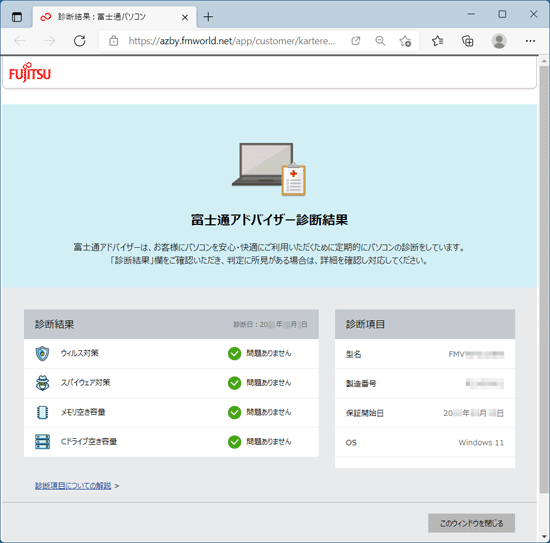Image resolution: width=550 pixels, height=543 pixels.
Task: Click the このウィンドウを閉じる button
Action: (x=471, y=523)
